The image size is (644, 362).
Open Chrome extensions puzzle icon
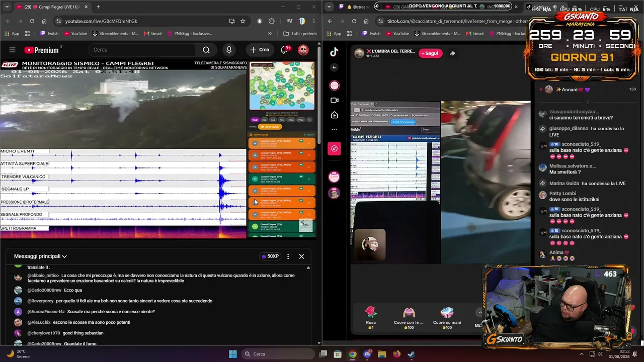click(x=272, y=21)
